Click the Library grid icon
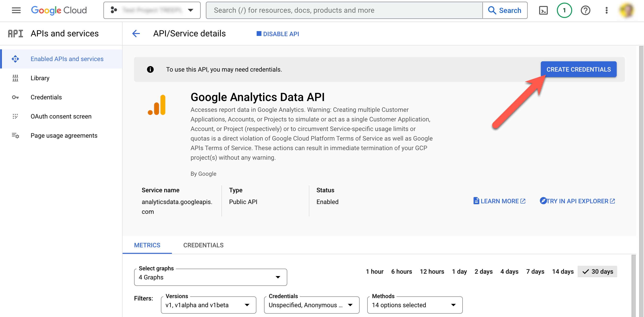The image size is (644, 317). [15, 78]
